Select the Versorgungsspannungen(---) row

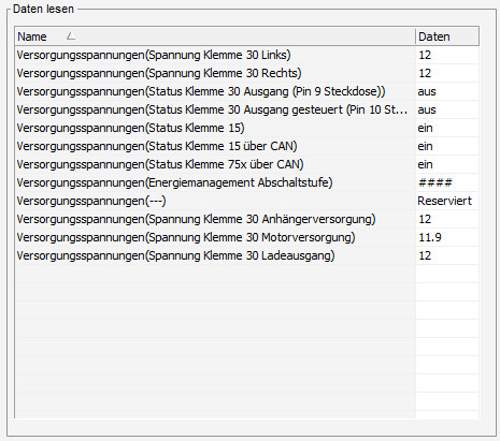click(247, 201)
